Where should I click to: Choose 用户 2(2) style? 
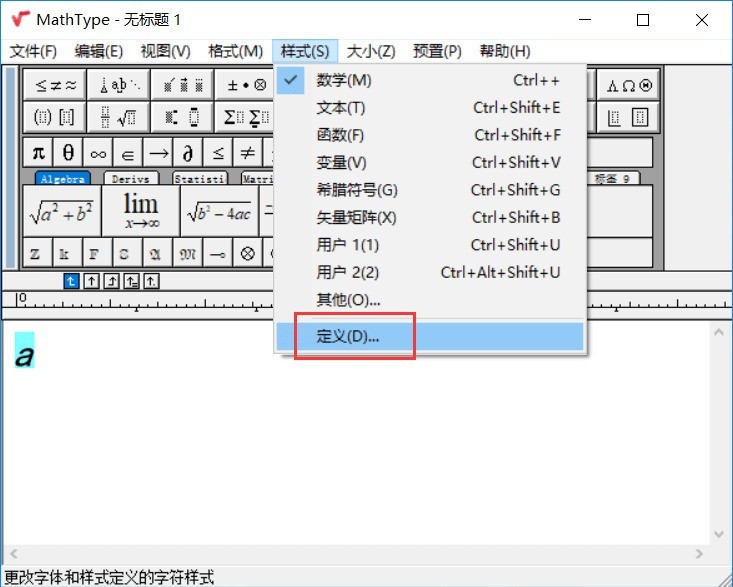430,272
